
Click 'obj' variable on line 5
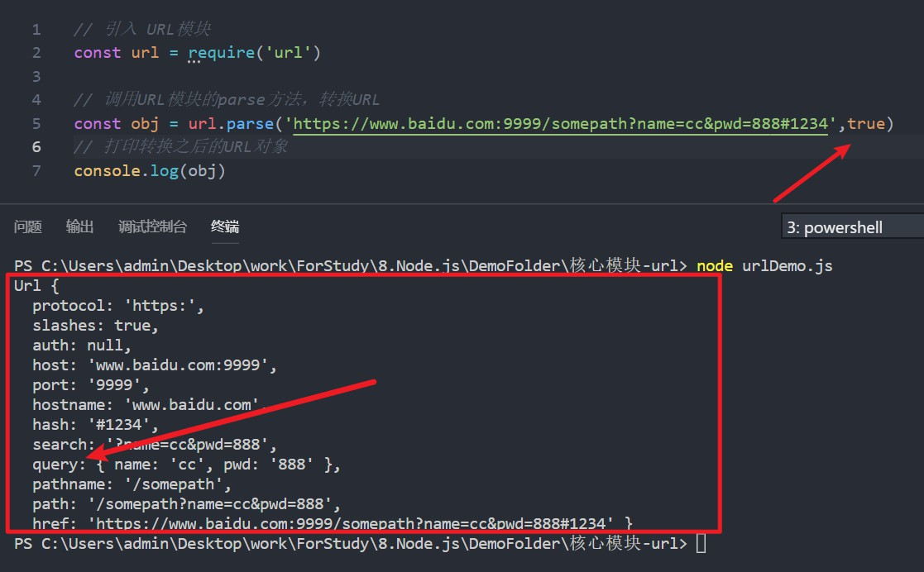[145, 124]
